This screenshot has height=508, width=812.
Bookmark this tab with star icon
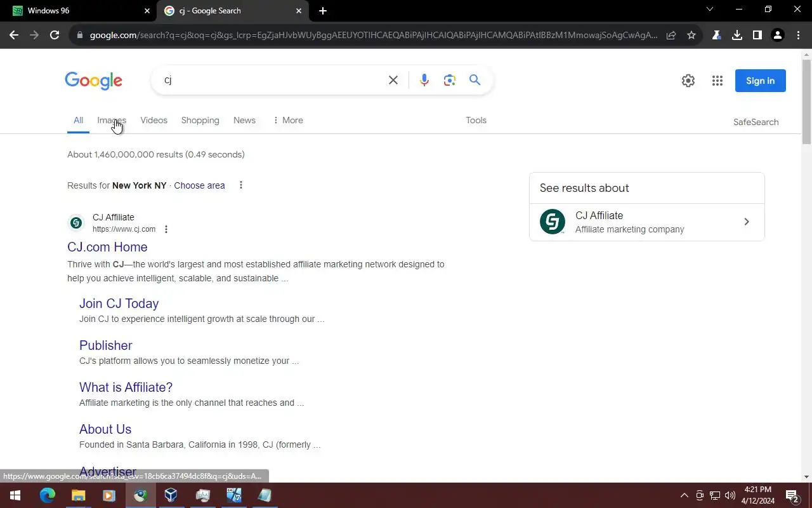point(691,35)
